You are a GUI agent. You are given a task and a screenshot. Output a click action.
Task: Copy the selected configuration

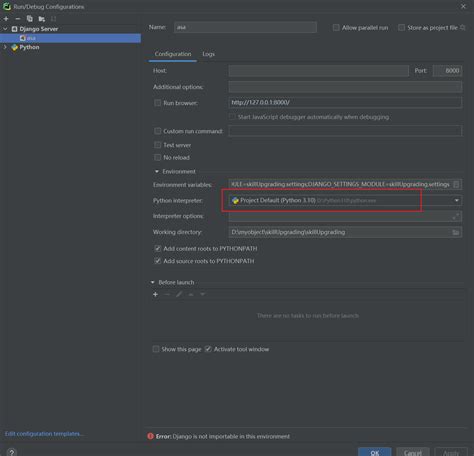[x=30, y=19]
